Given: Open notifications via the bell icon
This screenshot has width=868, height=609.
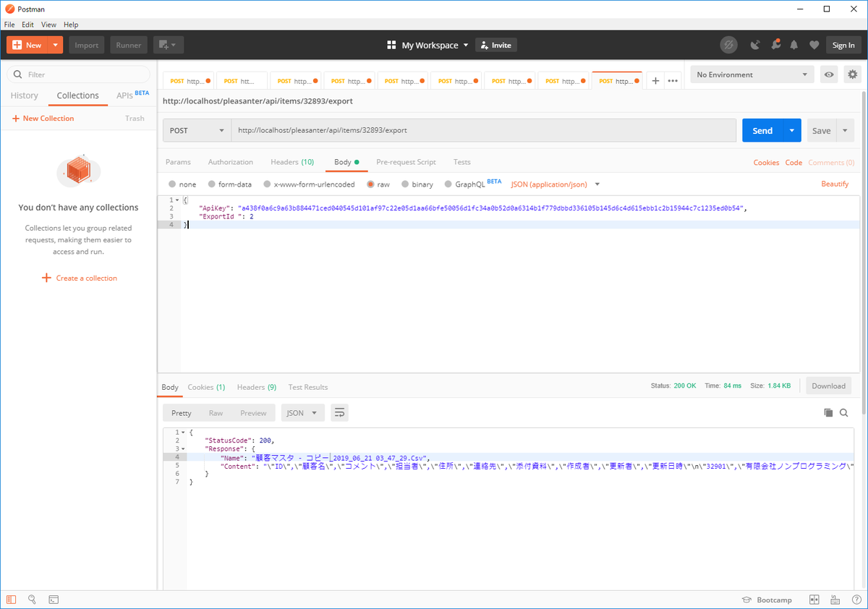Looking at the screenshot, I should [793, 44].
